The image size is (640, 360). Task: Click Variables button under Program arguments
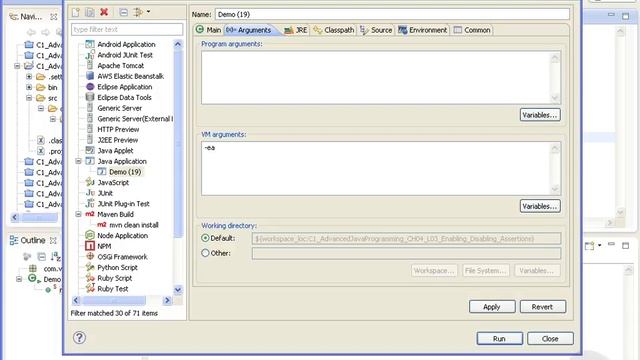coord(540,115)
